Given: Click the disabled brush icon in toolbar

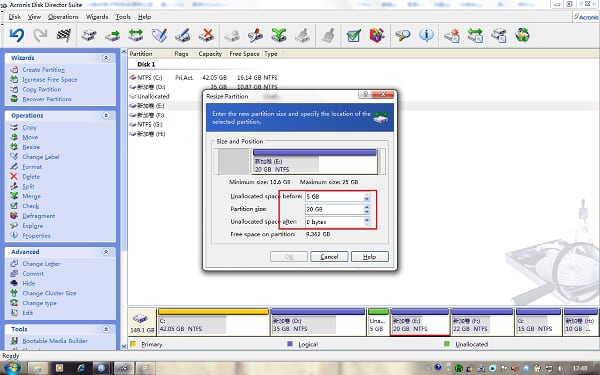Looking at the screenshot, I should [328, 36].
